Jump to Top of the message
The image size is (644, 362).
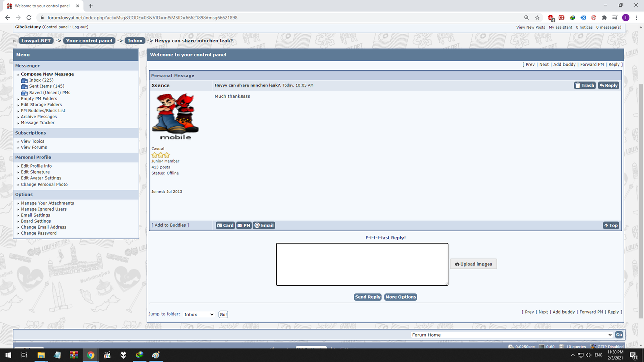[x=611, y=225]
